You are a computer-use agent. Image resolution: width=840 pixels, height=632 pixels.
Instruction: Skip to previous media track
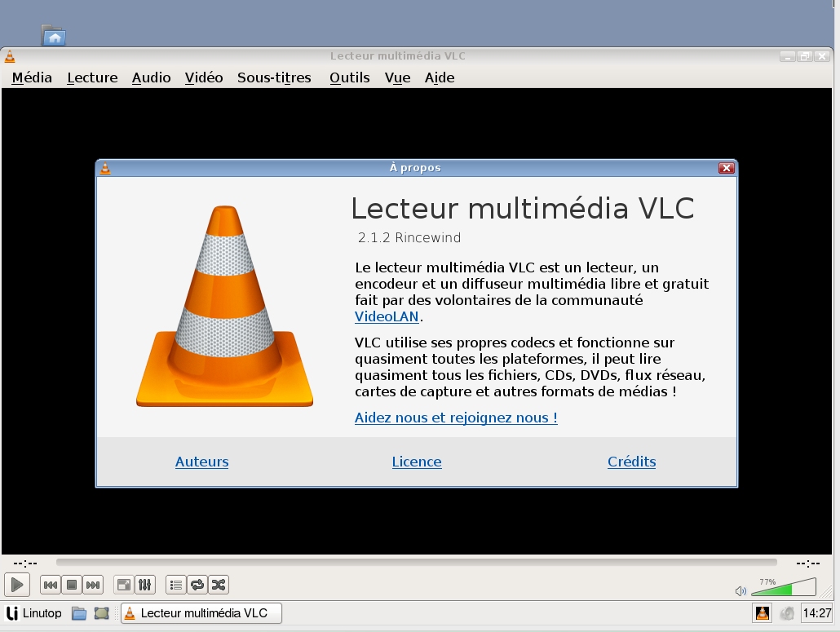point(51,585)
